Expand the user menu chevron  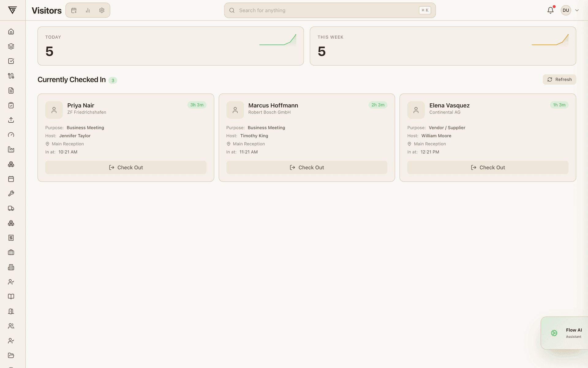point(577,10)
